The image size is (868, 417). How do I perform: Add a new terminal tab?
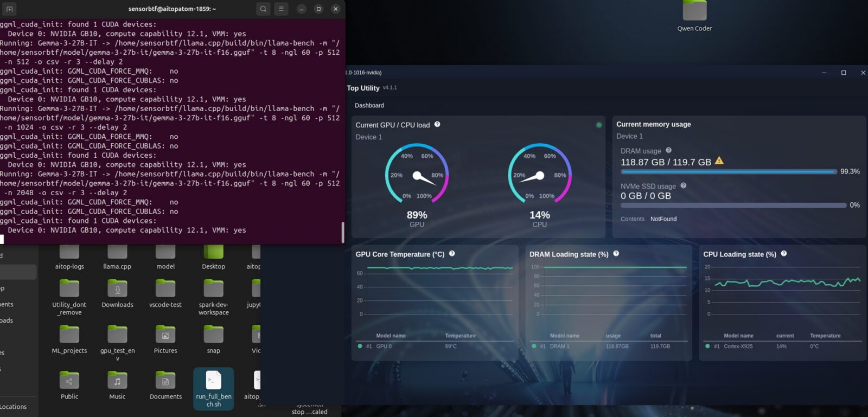coord(9,9)
